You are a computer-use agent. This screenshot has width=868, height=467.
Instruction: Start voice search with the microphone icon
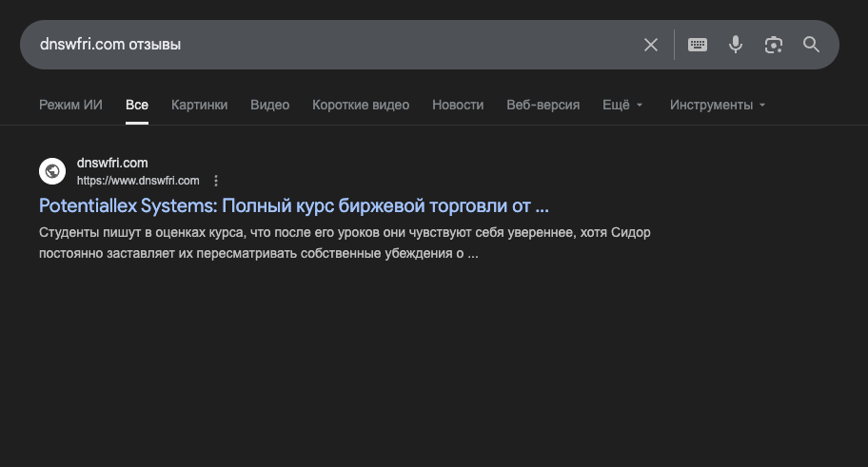point(735,45)
